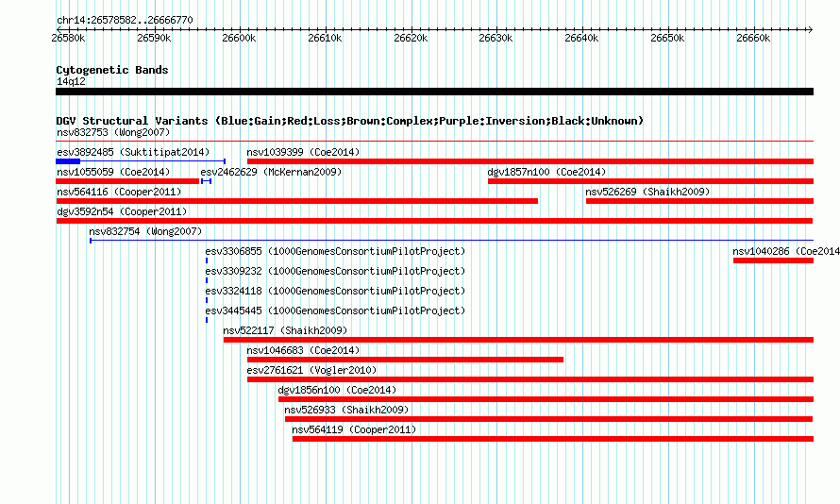Click the red bar of nsv564119
The width and height of the screenshot is (840, 504).
[553, 439]
